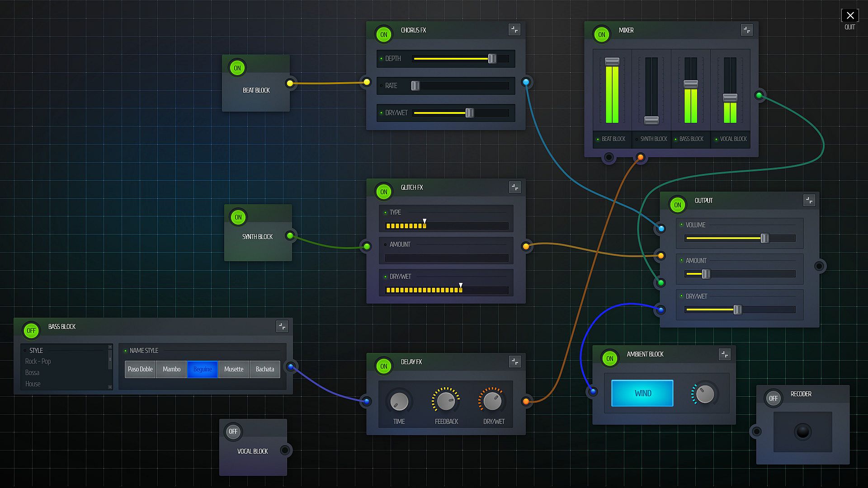
Task: Collapse the Output panel icon
Action: pos(809,200)
